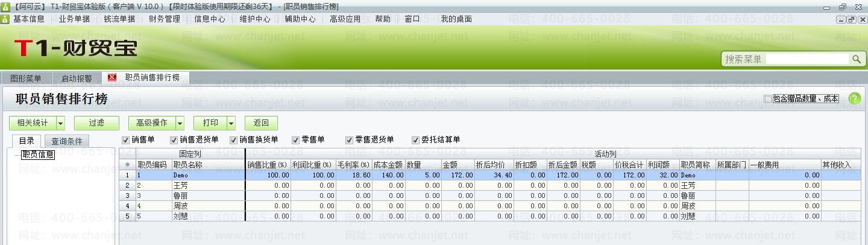
Task: Click the 职员名称 column header
Action: tap(208, 164)
